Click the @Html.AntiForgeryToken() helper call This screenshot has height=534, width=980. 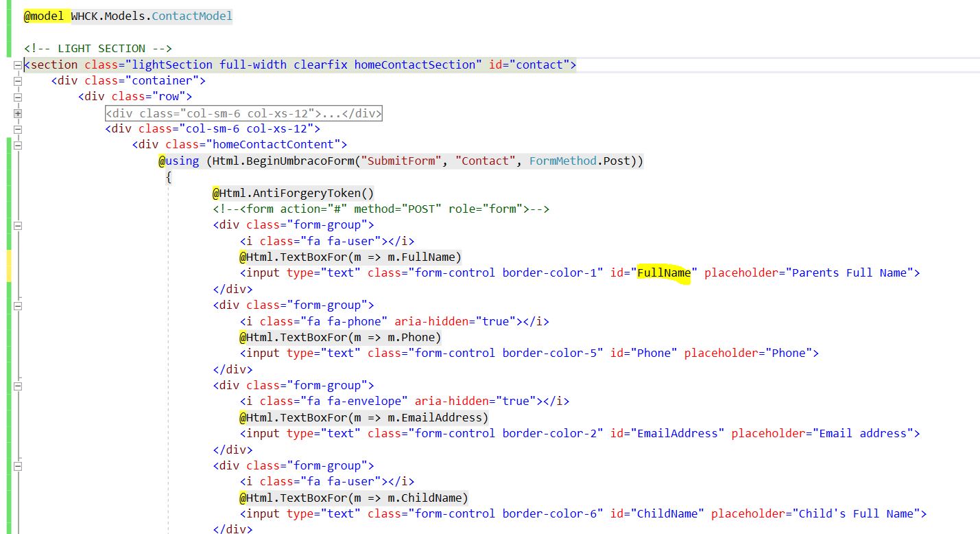(x=294, y=193)
